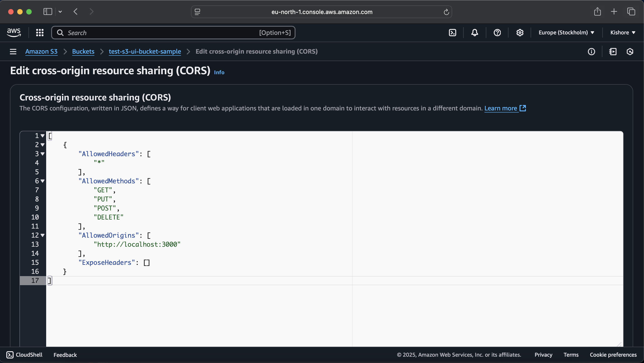Image resolution: width=644 pixels, height=363 pixels.
Task: Reload the page in Safari
Action: (x=446, y=12)
